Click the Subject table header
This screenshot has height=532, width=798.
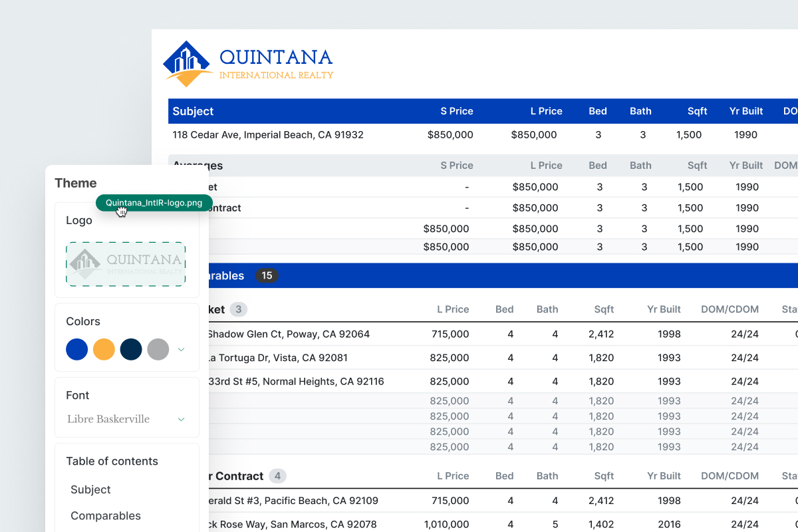pos(194,111)
